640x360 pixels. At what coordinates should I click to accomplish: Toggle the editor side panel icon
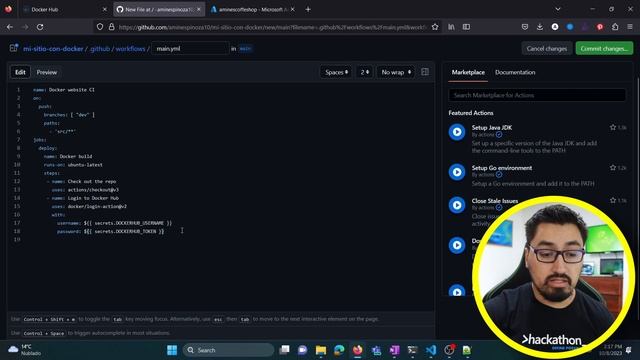click(425, 72)
